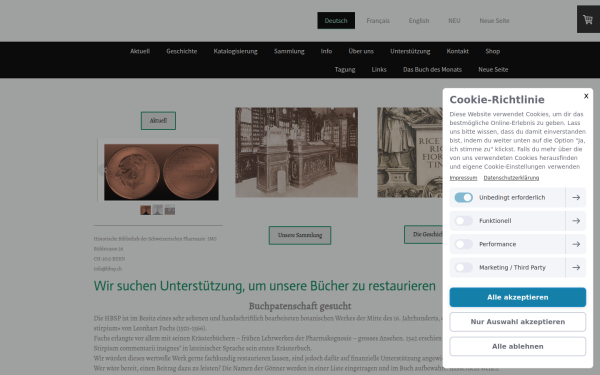Open Neue Seite in the top language bar
Screen dimensions: 600x375
494,21
